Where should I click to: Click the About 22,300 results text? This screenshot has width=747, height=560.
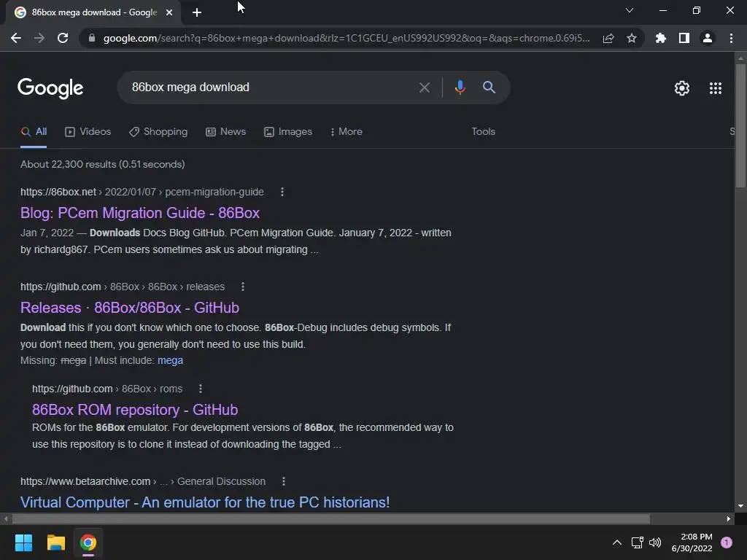point(102,164)
